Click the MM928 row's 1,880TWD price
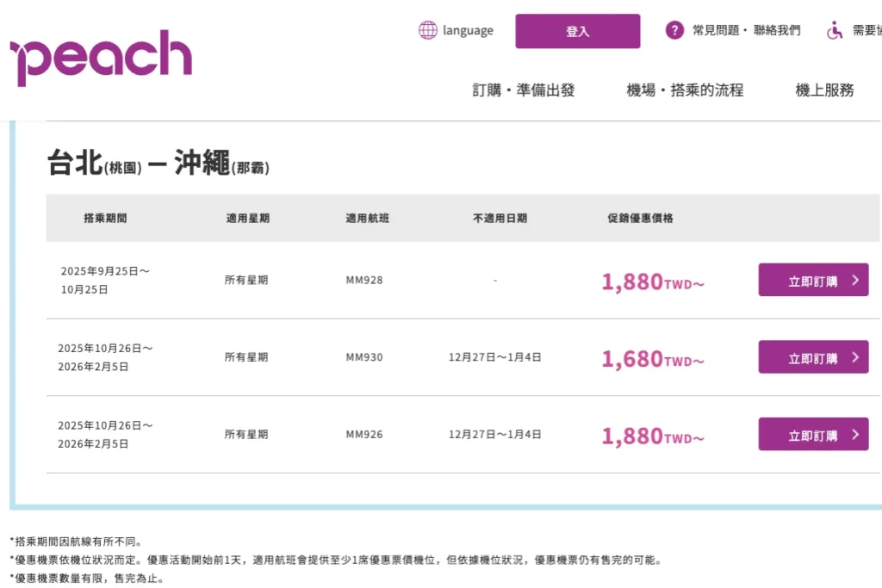This screenshot has width=882, height=588. [653, 282]
